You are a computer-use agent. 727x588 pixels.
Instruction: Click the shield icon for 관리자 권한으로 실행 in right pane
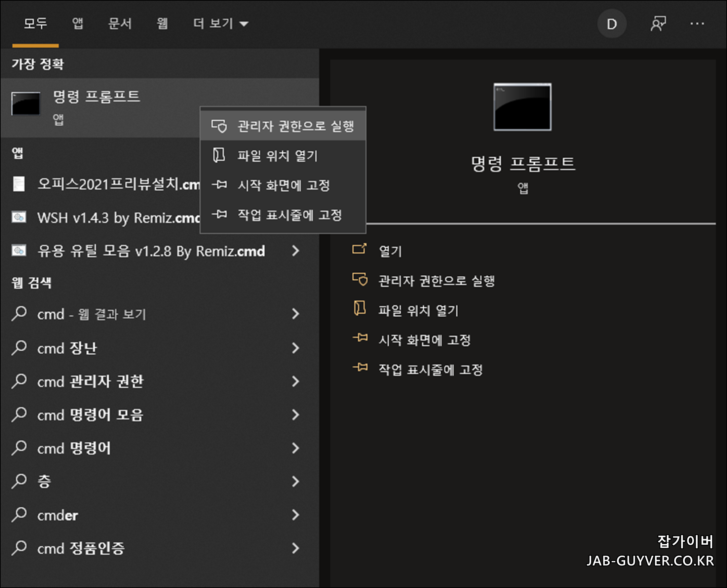tap(360, 280)
